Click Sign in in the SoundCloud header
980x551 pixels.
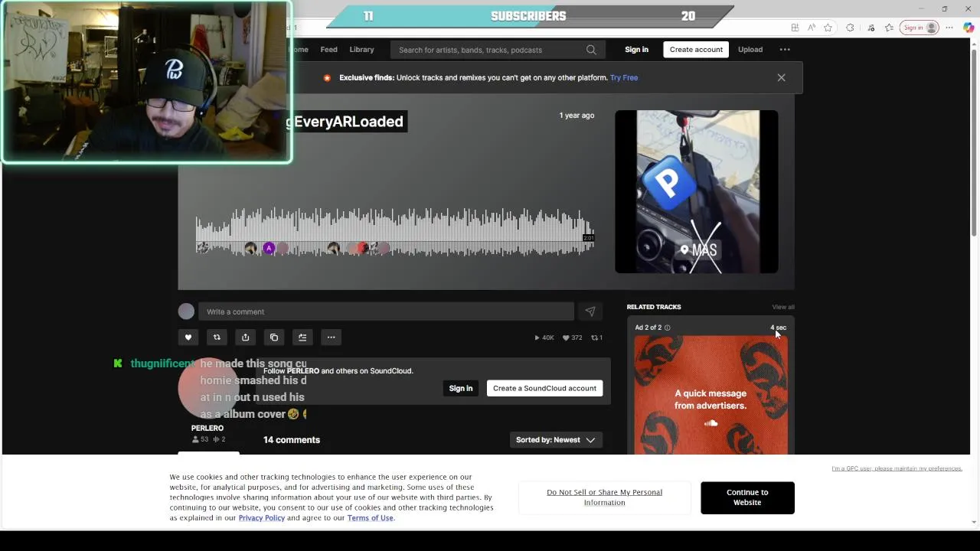coord(636,50)
